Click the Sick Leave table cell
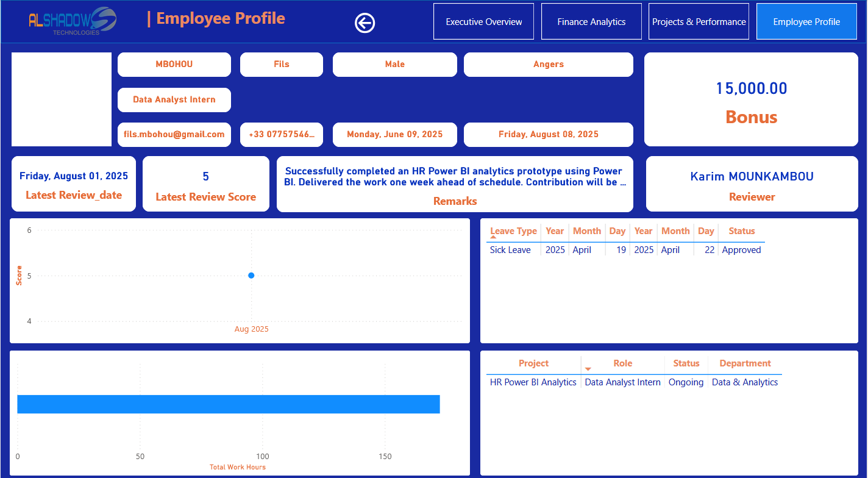 click(x=510, y=250)
